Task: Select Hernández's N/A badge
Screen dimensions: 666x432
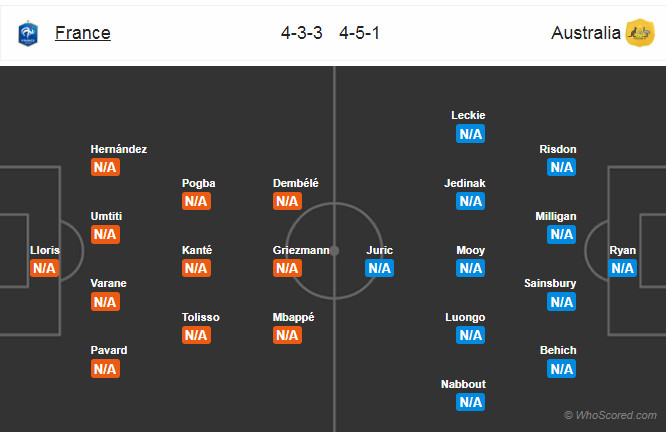Action: click(105, 167)
